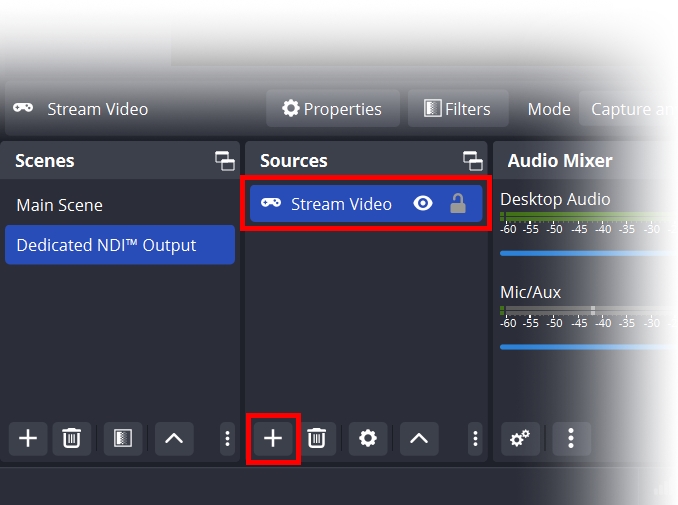Click the Add Source plus button

[273, 438]
